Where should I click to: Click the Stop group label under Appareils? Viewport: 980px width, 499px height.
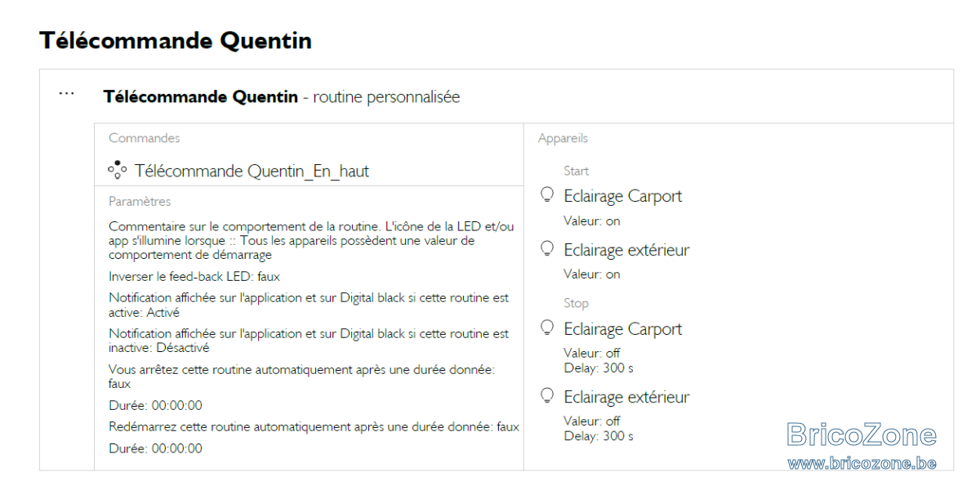tap(576, 303)
